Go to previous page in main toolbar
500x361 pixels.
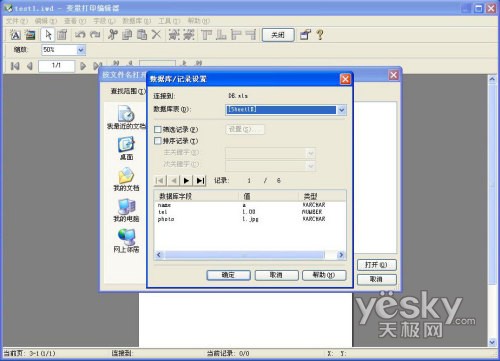tap(30, 66)
